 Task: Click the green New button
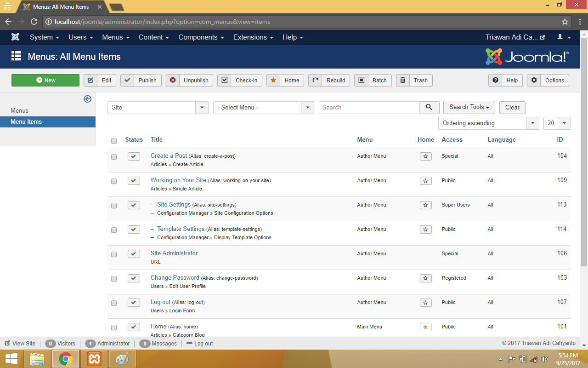[x=45, y=80]
